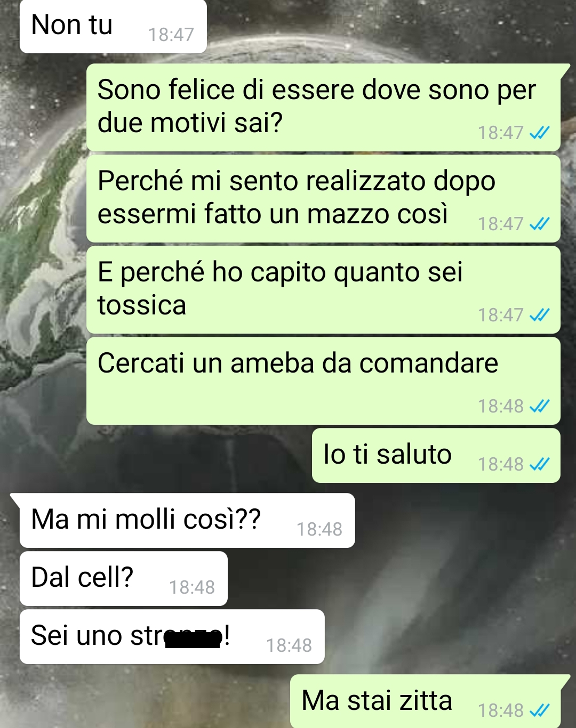Viewport: 576px width, 728px height.
Task: Click the black censor bar in the message
Action: tap(193, 638)
